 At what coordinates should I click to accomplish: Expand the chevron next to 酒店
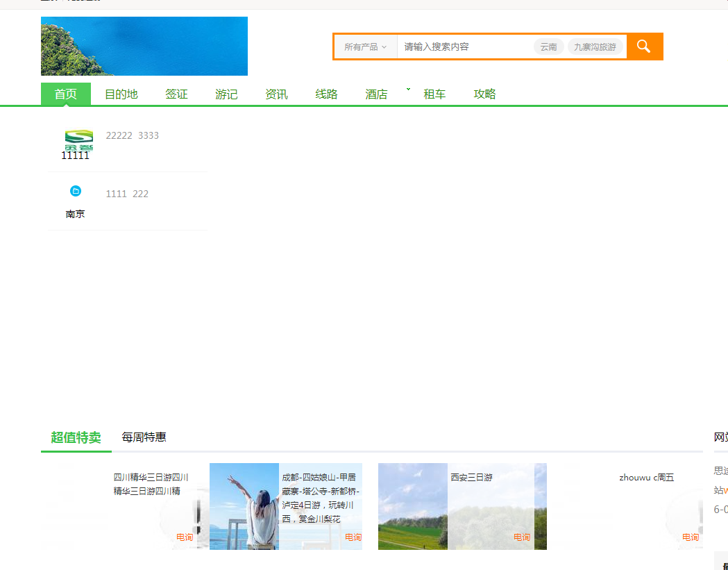click(408, 90)
